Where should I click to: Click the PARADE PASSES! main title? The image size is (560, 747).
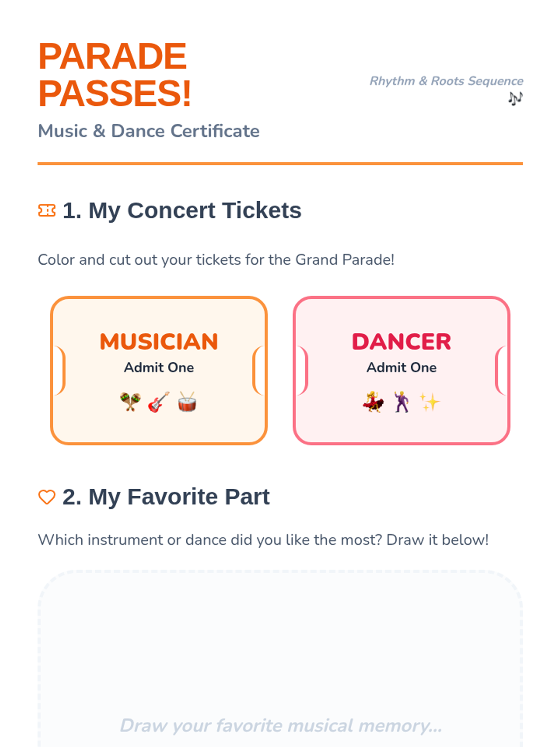click(115, 75)
